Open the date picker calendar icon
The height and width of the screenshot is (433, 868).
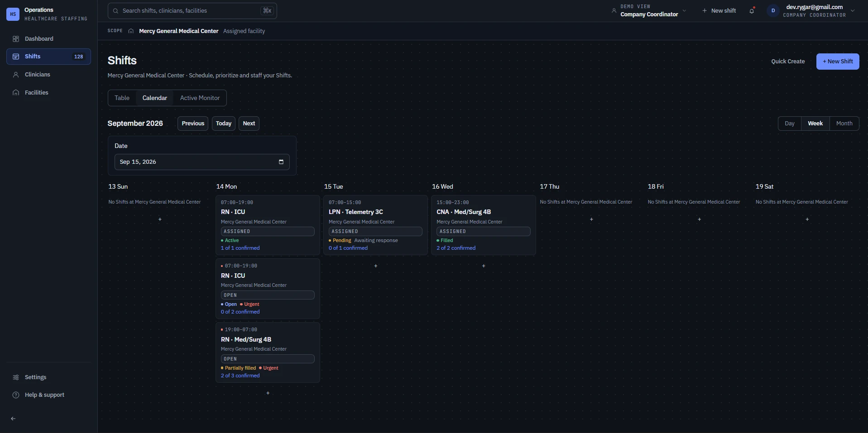point(281,162)
